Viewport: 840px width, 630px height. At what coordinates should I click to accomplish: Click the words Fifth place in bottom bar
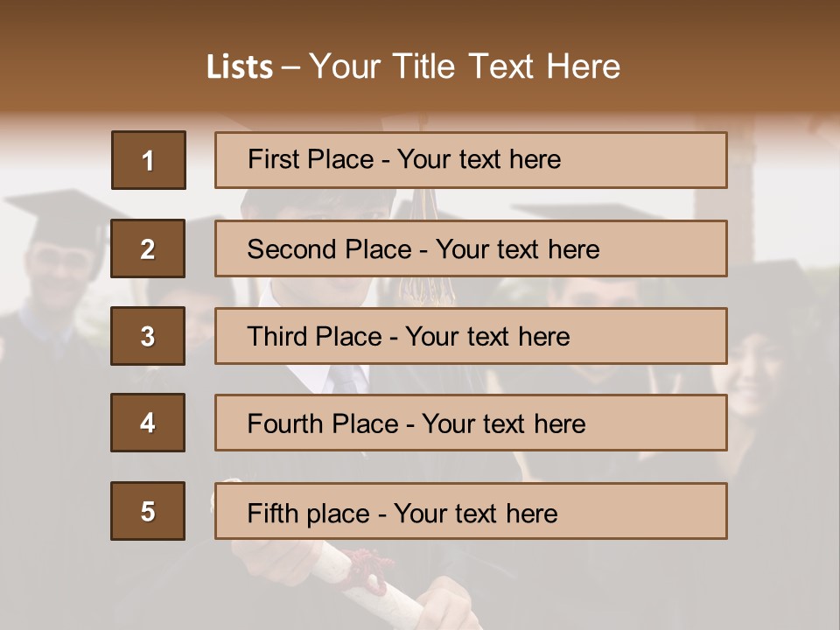coord(309,513)
